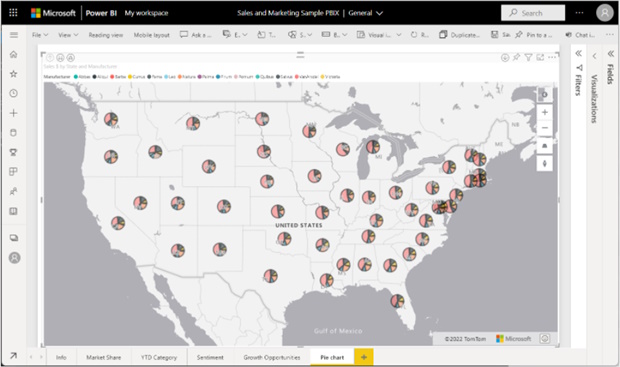This screenshot has width=620, height=367.
Task: Open Favorites star in sidebar
Action: coord(13,74)
